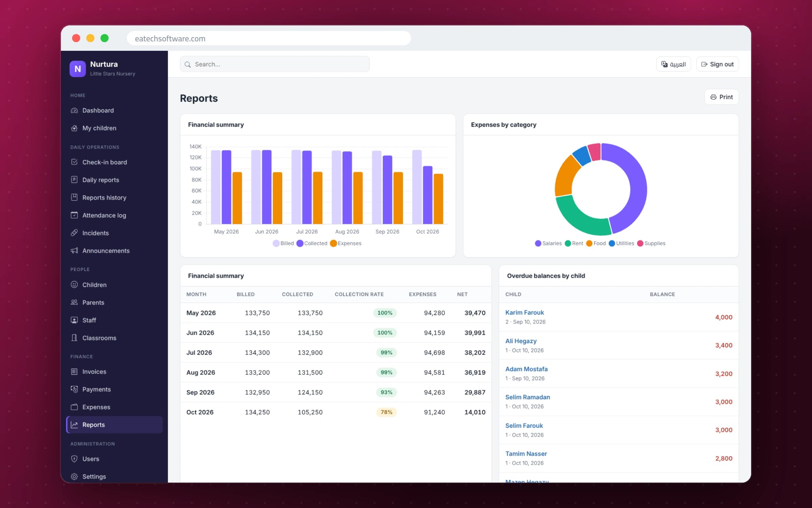The width and height of the screenshot is (812, 508).
Task: Open Karim Farouk's overdue balance
Action: point(724,317)
